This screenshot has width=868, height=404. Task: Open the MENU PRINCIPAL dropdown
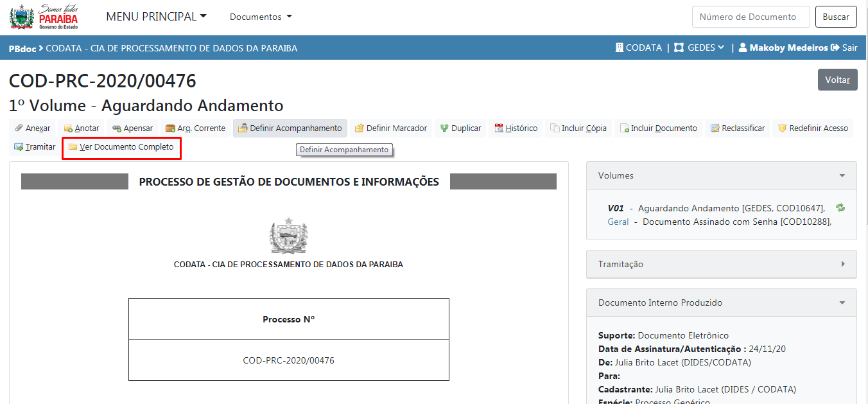[x=156, y=17]
